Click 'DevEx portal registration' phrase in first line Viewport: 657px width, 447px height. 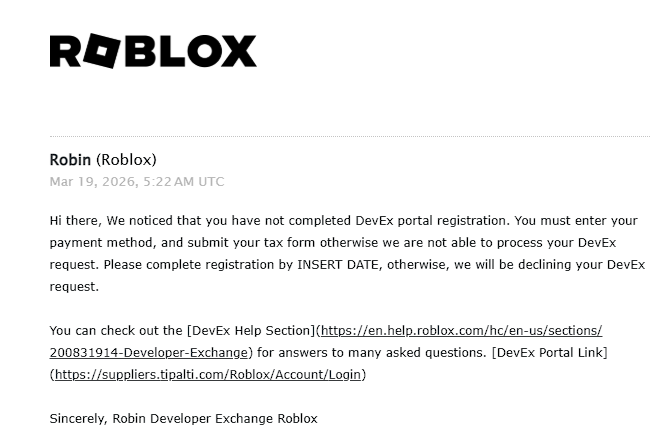[431, 221]
